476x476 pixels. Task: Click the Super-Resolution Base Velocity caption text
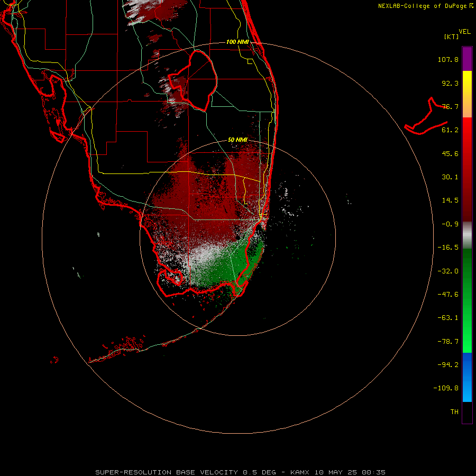coord(240,472)
